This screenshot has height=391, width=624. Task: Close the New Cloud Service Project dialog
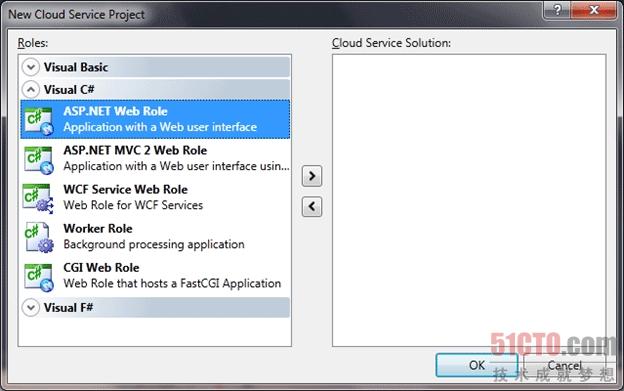pos(594,10)
